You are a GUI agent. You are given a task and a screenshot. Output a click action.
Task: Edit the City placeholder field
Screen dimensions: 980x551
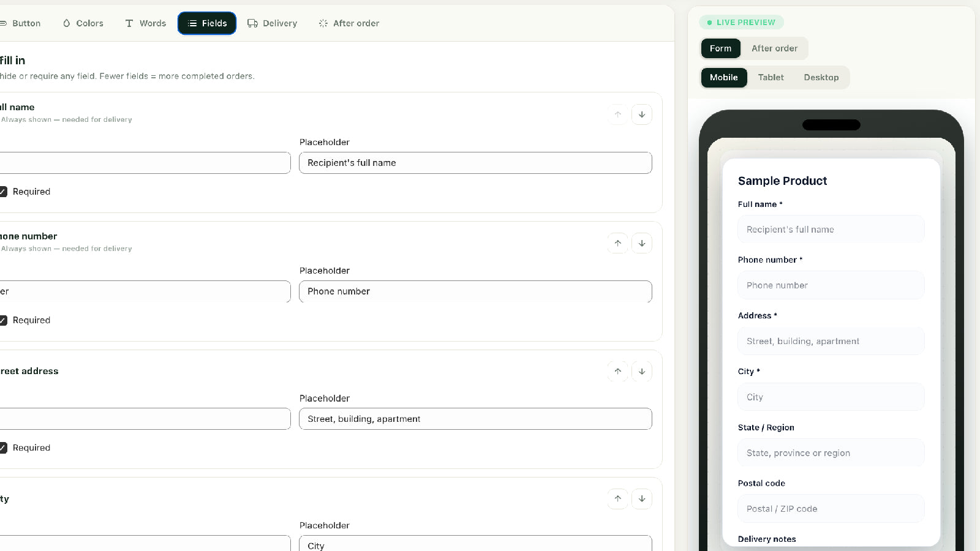pos(475,544)
